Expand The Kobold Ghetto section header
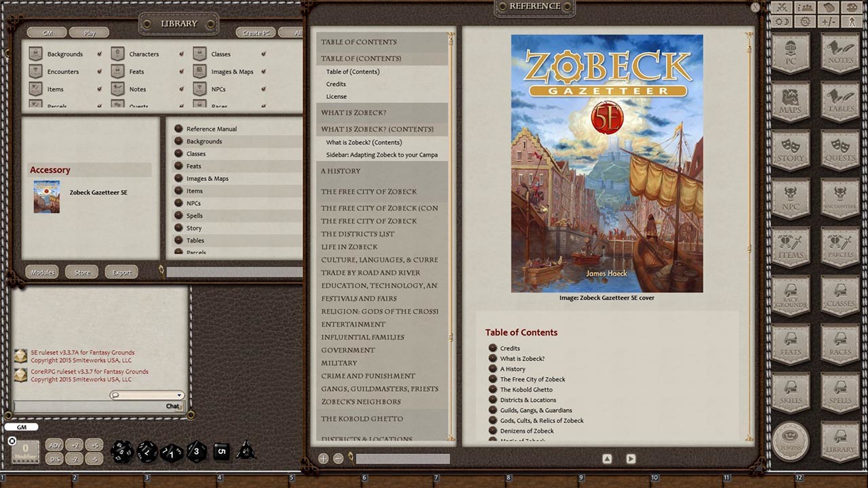This screenshot has width=868, height=488. (362, 418)
